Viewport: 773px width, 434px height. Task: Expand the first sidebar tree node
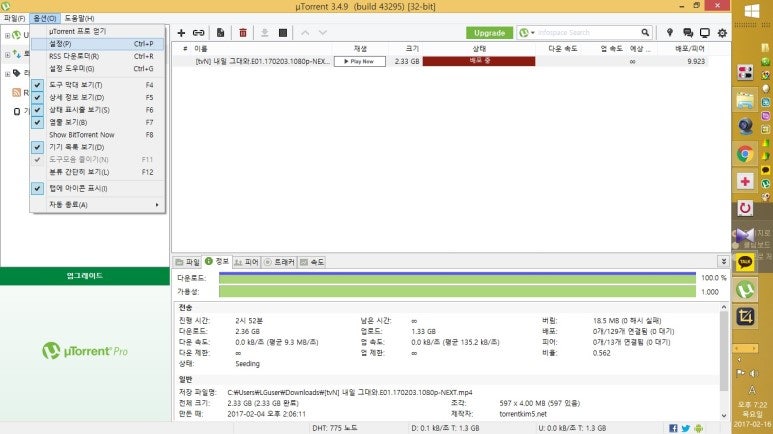pos(7,36)
